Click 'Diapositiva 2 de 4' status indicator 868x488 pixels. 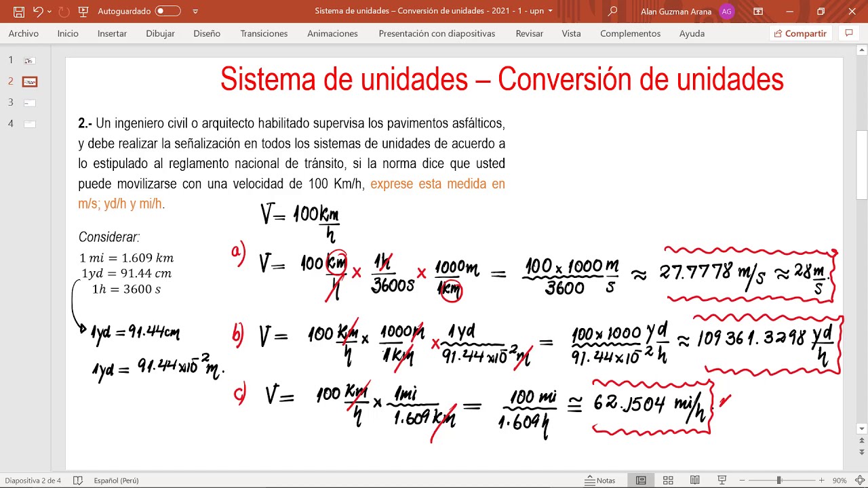tap(33, 481)
